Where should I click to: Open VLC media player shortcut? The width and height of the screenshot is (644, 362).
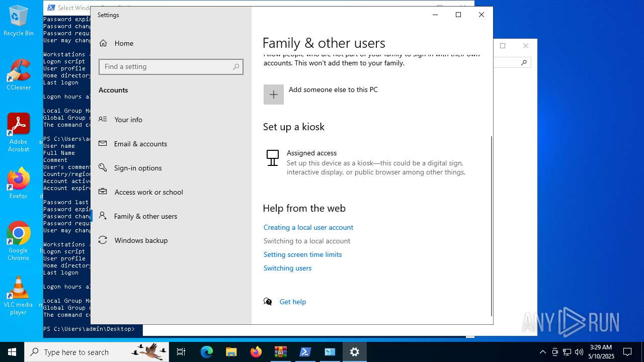pos(19,296)
